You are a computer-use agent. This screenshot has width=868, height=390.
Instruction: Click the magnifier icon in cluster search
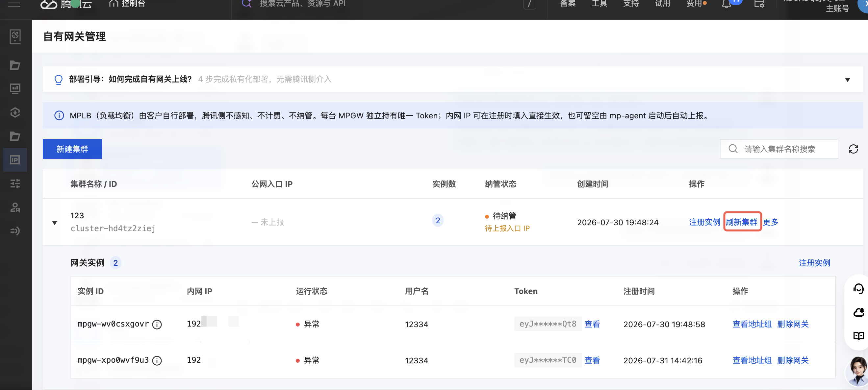click(x=733, y=149)
